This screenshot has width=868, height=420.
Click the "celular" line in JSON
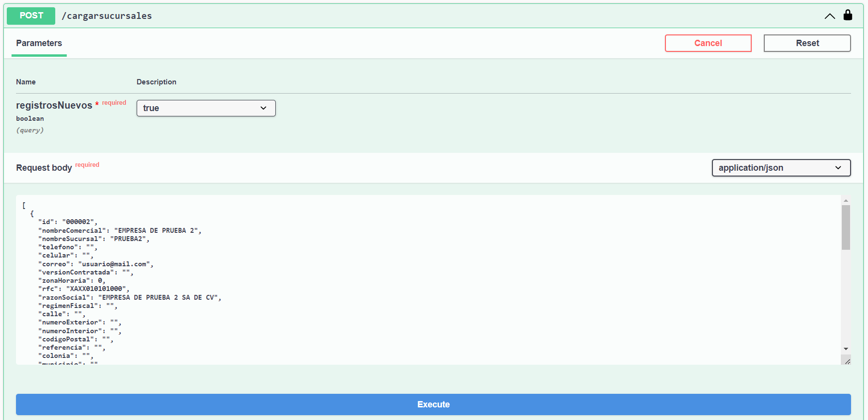pyautogui.click(x=66, y=255)
